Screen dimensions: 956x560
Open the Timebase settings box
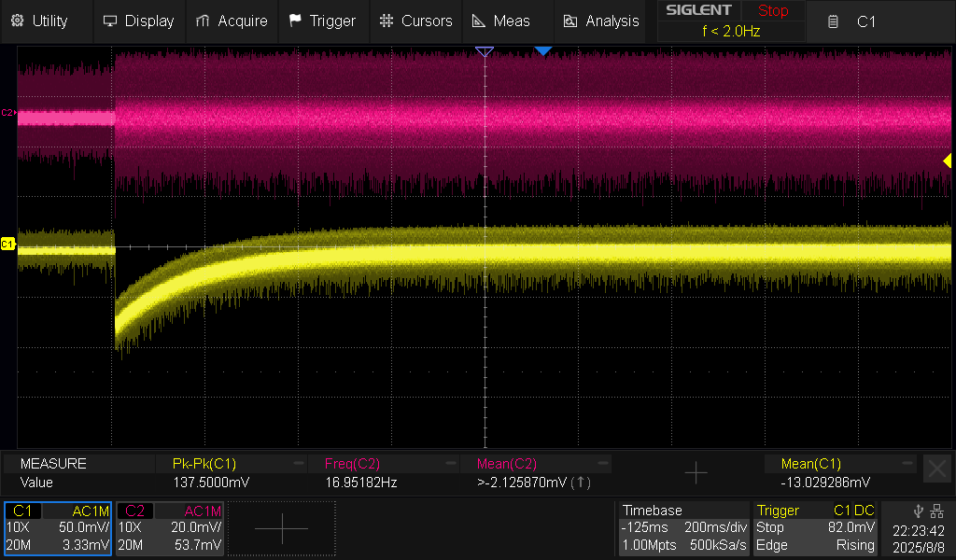(683, 528)
